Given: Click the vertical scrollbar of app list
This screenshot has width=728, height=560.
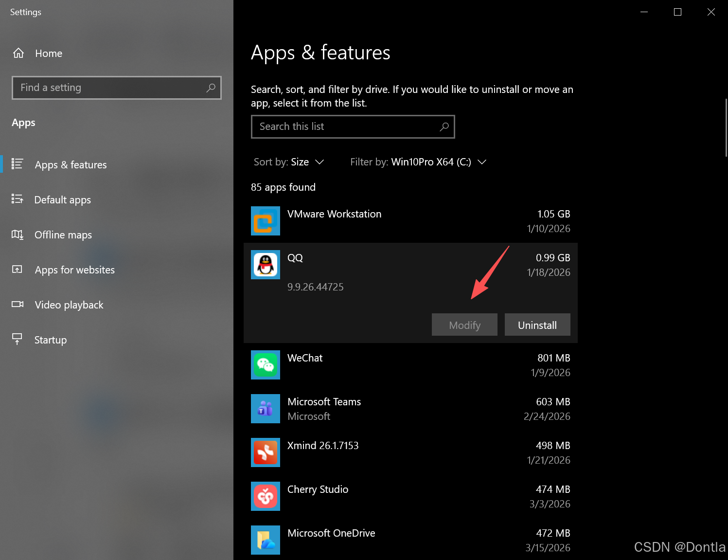Looking at the screenshot, I should (726, 127).
